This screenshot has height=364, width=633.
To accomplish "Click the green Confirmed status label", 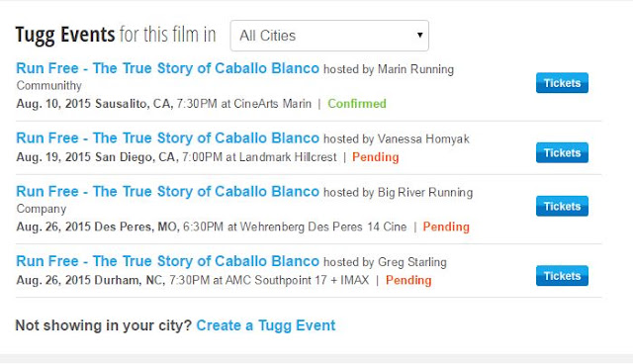I will coord(357,104).
